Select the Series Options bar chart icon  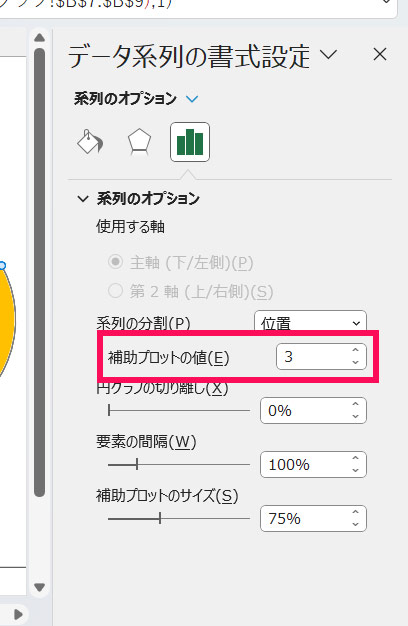190,142
